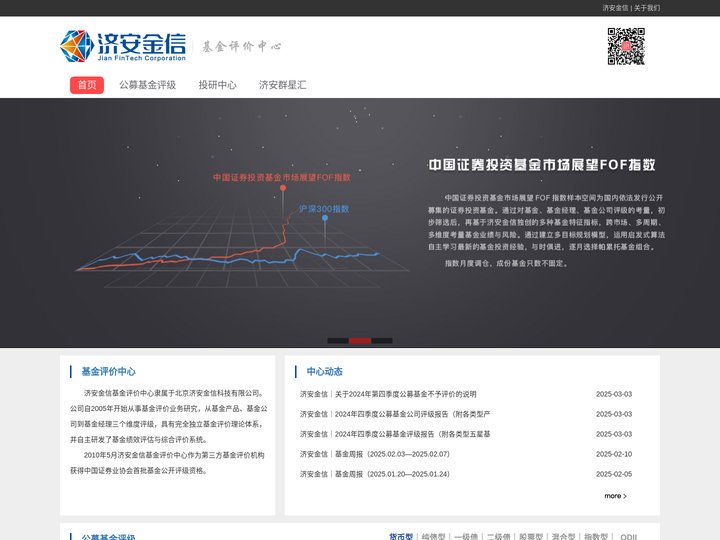Image resolution: width=720 pixels, height=540 pixels.
Task: Open the 关于我们 link
Action: [647, 8]
